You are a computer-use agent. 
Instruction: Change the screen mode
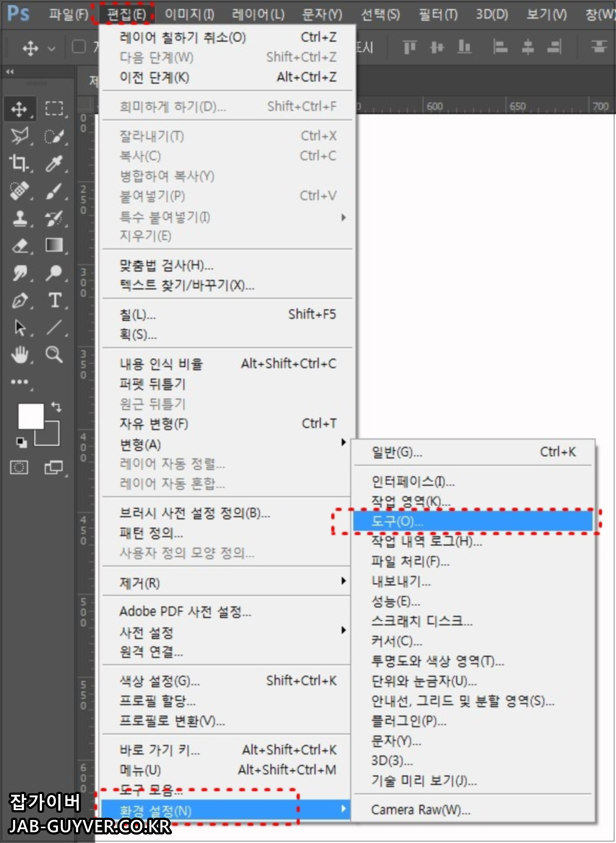click(54, 467)
